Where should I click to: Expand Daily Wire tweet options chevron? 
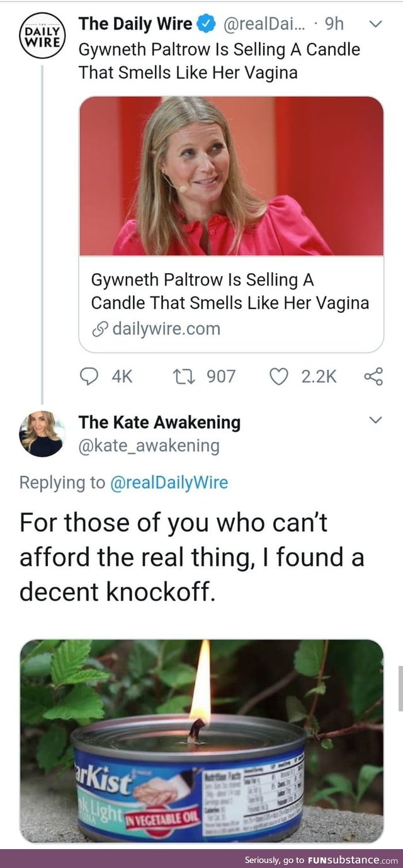point(375,25)
